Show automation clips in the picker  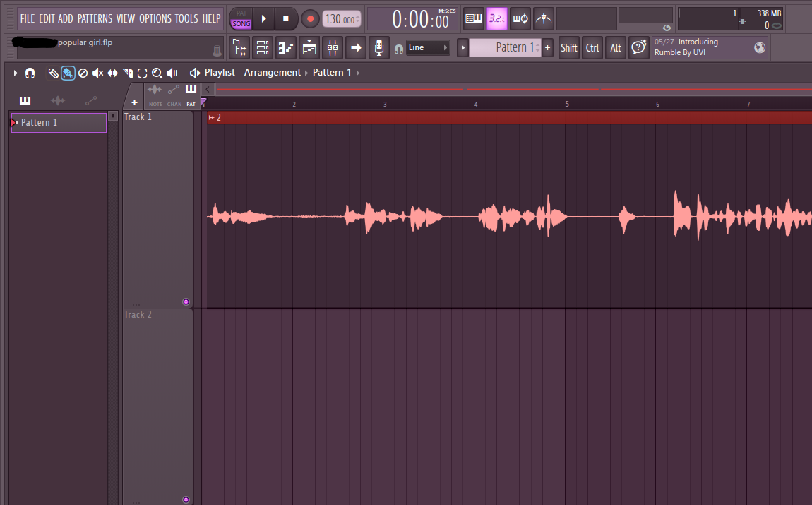tap(90, 100)
